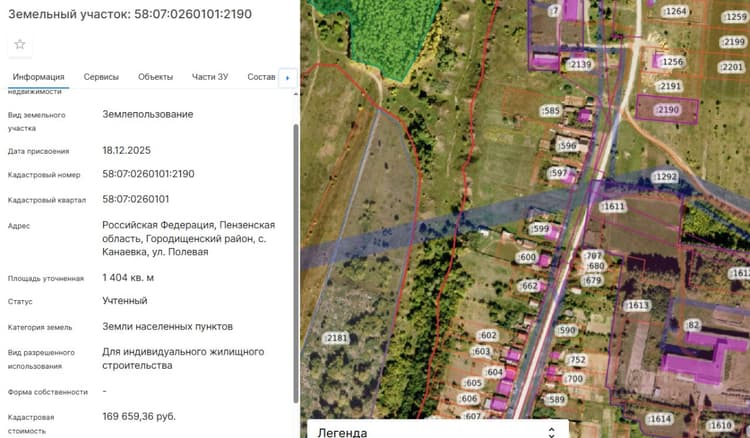The image size is (750, 438).
Task: Add parcel to favorites with star icon
Action: point(20,45)
